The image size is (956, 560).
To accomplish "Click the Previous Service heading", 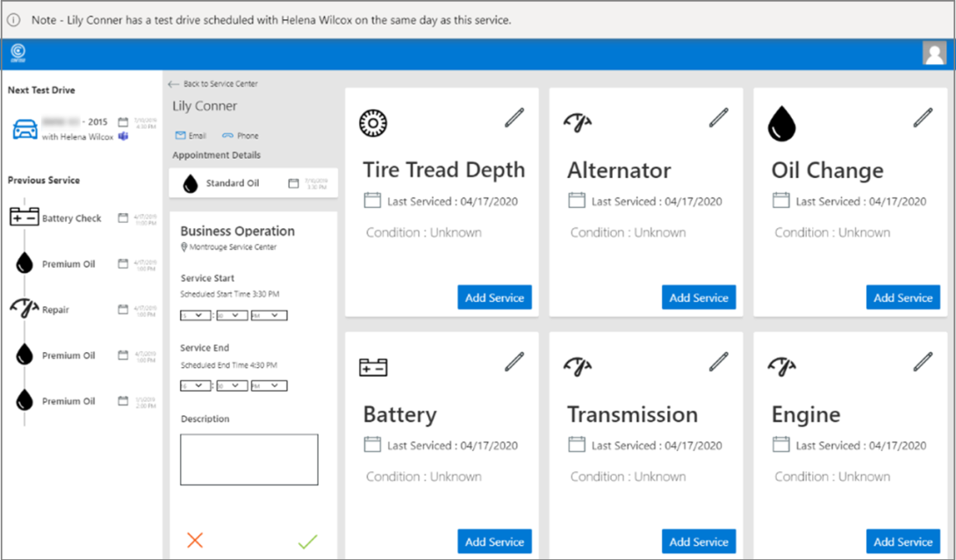I will pyautogui.click(x=43, y=180).
